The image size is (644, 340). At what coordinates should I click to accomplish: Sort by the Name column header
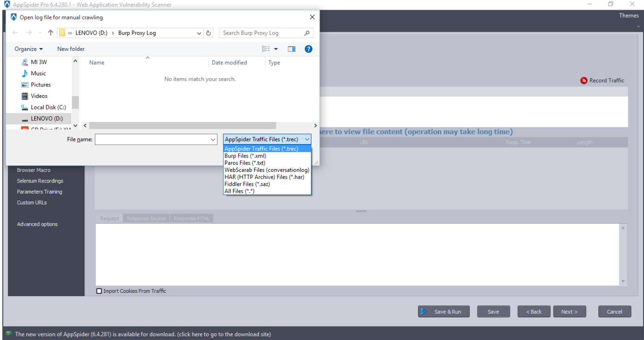(97, 62)
